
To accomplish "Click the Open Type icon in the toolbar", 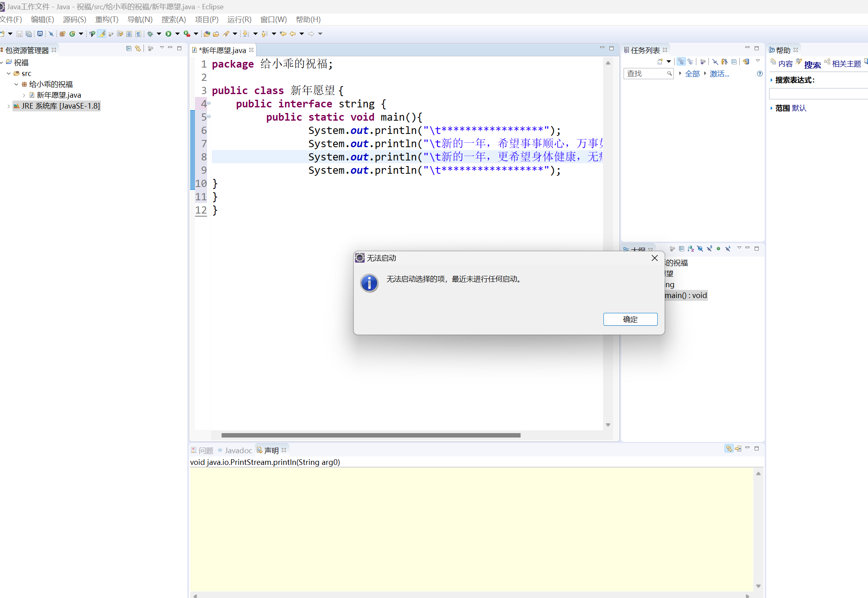I will 207,34.
